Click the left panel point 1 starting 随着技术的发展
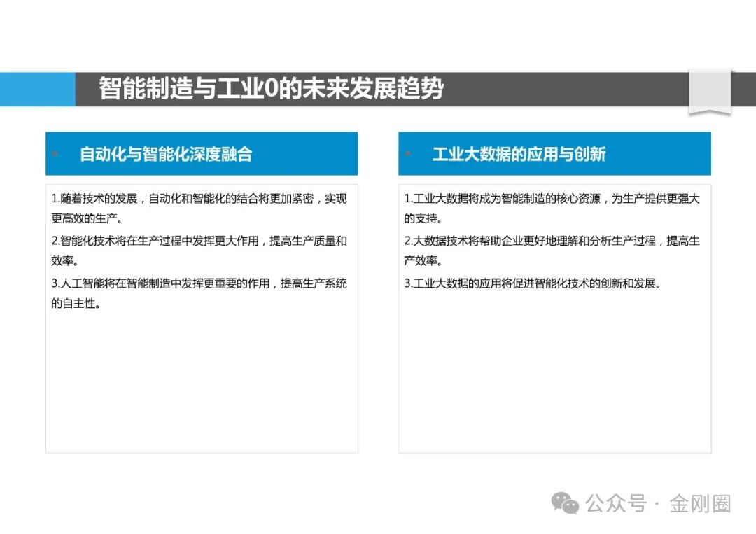 click(x=199, y=208)
